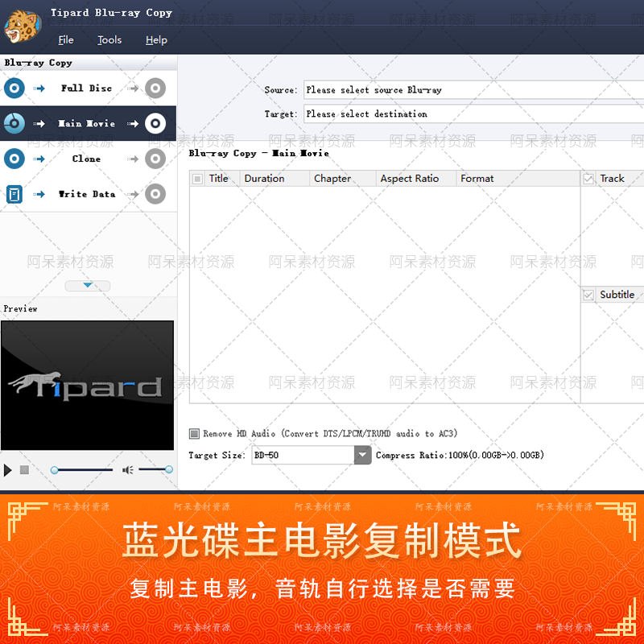Toggle the Track checkbox
This screenshot has width=644, height=644.
click(x=588, y=179)
